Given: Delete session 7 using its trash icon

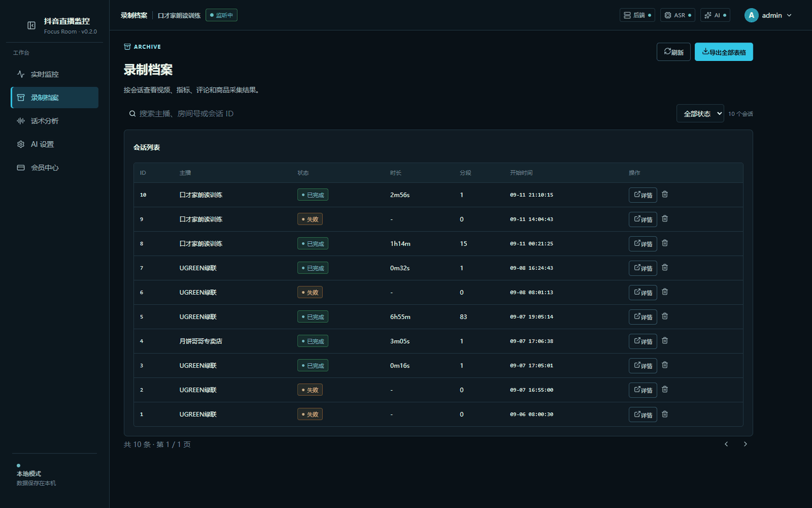Looking at the screenshot, I should (x=665, y=268).
